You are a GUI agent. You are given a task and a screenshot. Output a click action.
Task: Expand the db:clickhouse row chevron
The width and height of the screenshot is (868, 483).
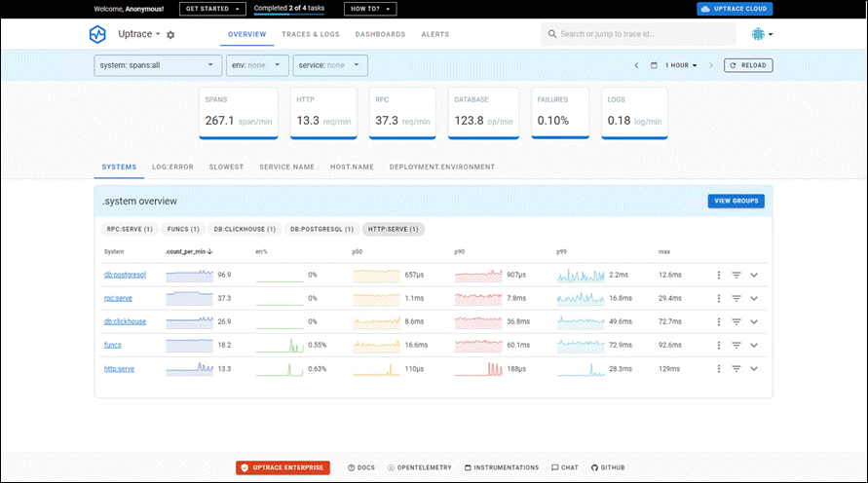point(754,321)
